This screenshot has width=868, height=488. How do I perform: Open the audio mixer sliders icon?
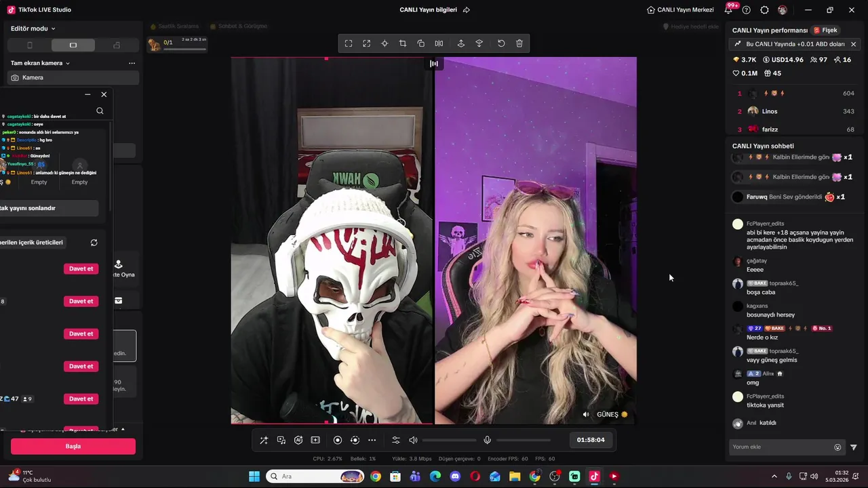tap(396, 440)
